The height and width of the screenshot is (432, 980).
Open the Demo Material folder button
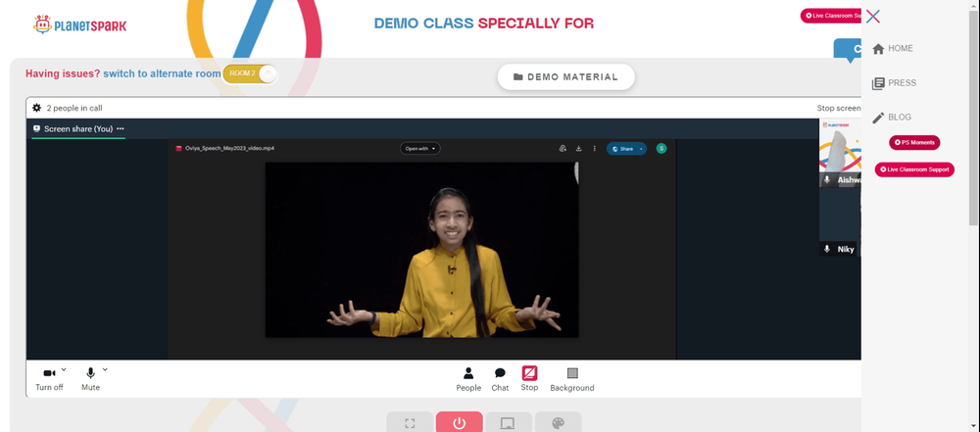(x=565, y=76)
